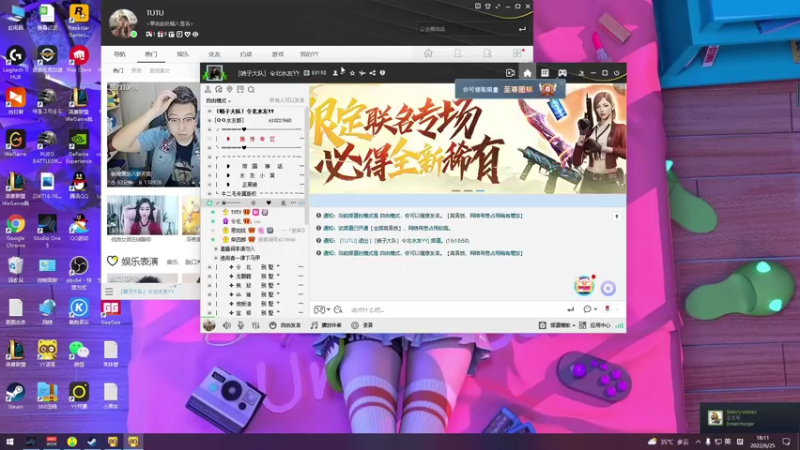Switch to the 我的YY tab

pyautogui.click(x=309, y=54)
